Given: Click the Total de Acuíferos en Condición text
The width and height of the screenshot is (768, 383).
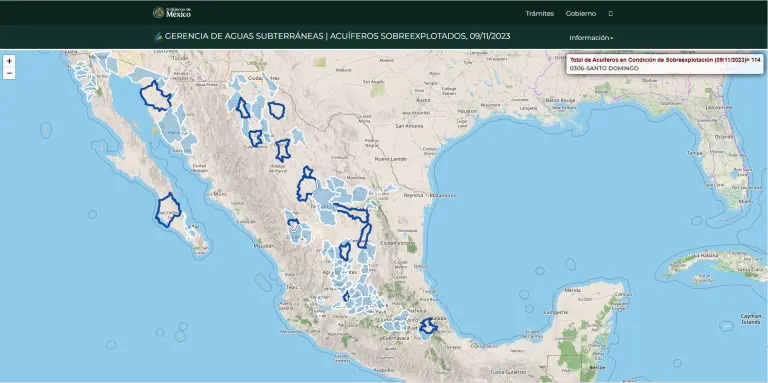Looking at the screenshot, I should (665, 60).
